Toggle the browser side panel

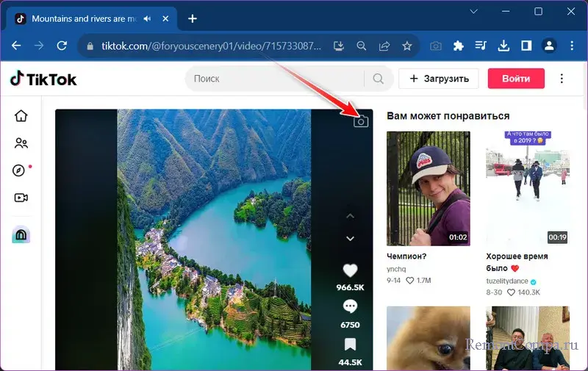point(526,46)
